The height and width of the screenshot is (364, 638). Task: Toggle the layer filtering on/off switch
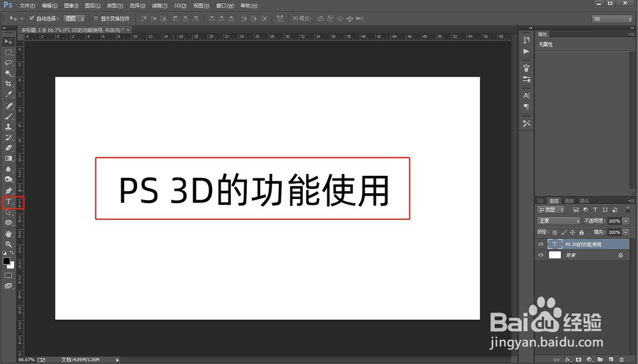(x=628, y=210)
